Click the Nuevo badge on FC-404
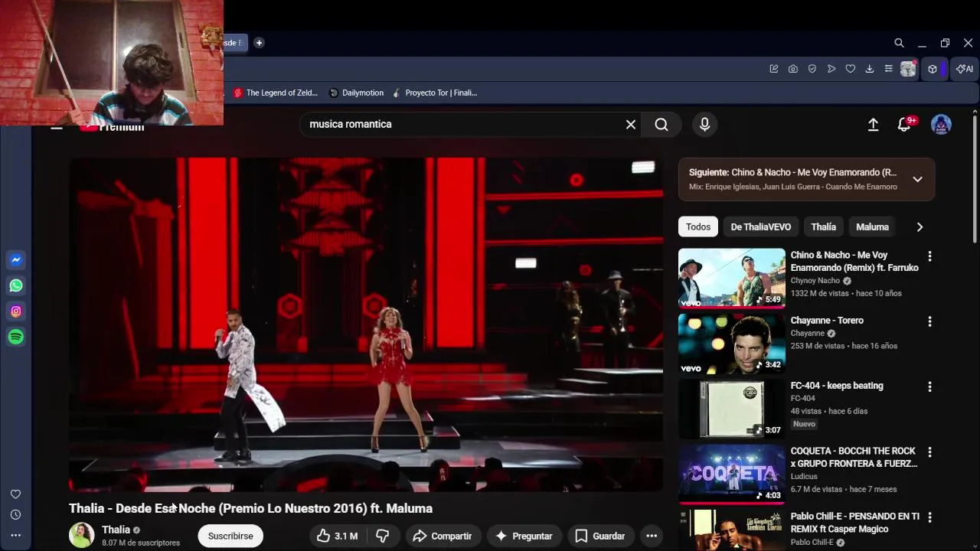This screenshot has width=980, height=551. [804, 424]
